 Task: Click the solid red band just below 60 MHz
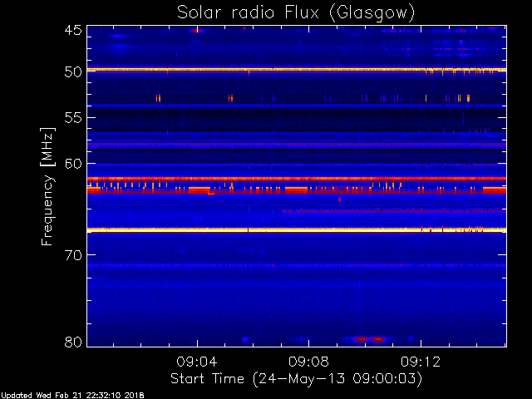pyautogui.click(x=297, y=179)
